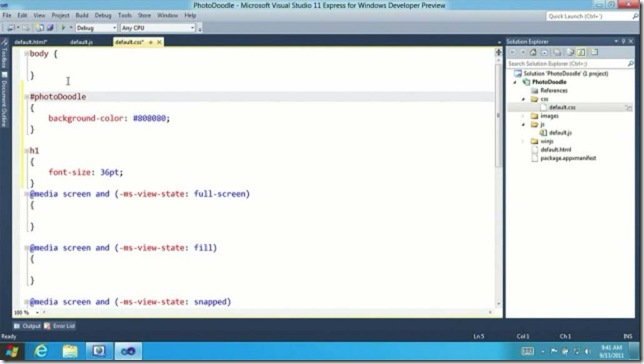The image size is (644, 364).
Task: Collapse the snapped media query block
Action: [x=26, y=302]
